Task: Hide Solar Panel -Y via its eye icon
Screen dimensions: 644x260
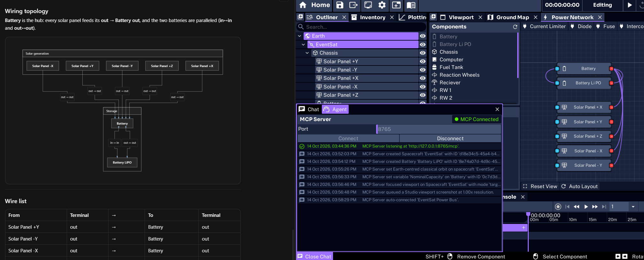Action: (x=423, y=70)
